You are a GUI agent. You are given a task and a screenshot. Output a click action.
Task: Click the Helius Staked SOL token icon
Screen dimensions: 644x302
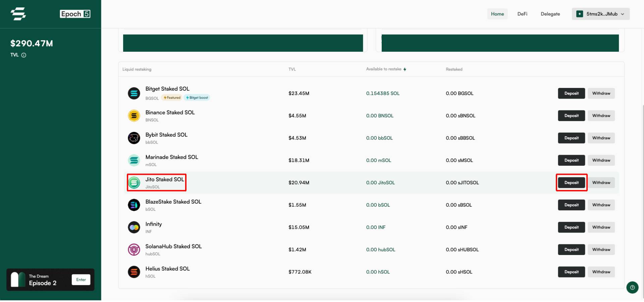point(134,272)
